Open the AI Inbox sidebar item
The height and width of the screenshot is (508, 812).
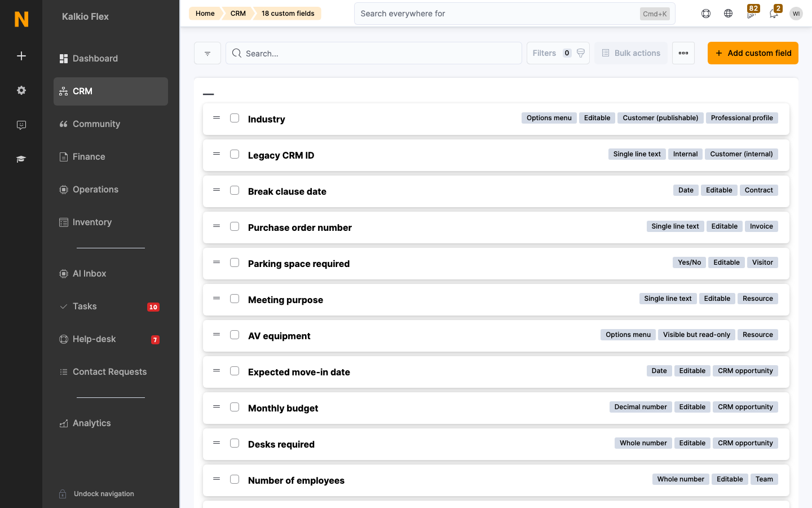(111, 274)
